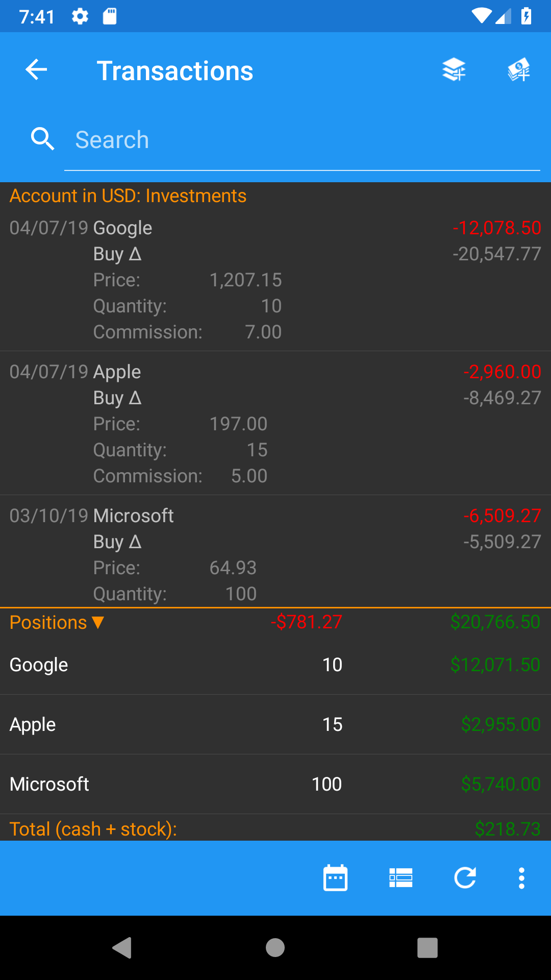Image resolution: width=551 pixels, height=980 pixels.
Task: Collapse the Positions section arrow
Action: [x=98, y=622]
